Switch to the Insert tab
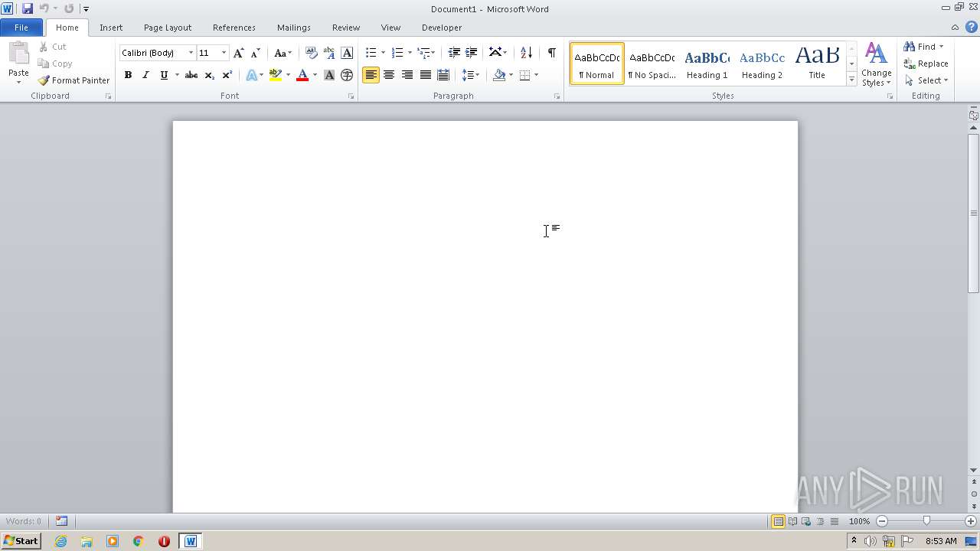 coord(111,28)
